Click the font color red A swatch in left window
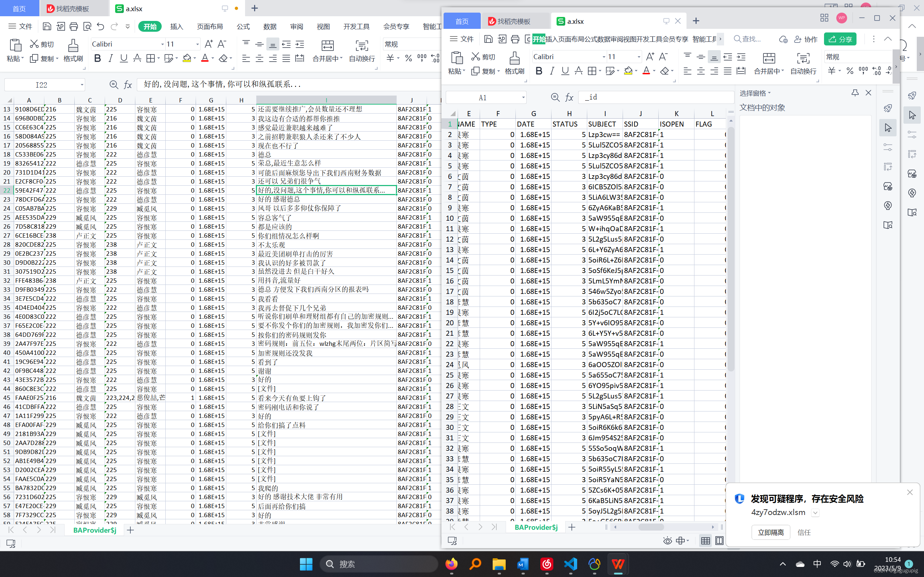This screenshot has width=924, height=577. point(205,58)
